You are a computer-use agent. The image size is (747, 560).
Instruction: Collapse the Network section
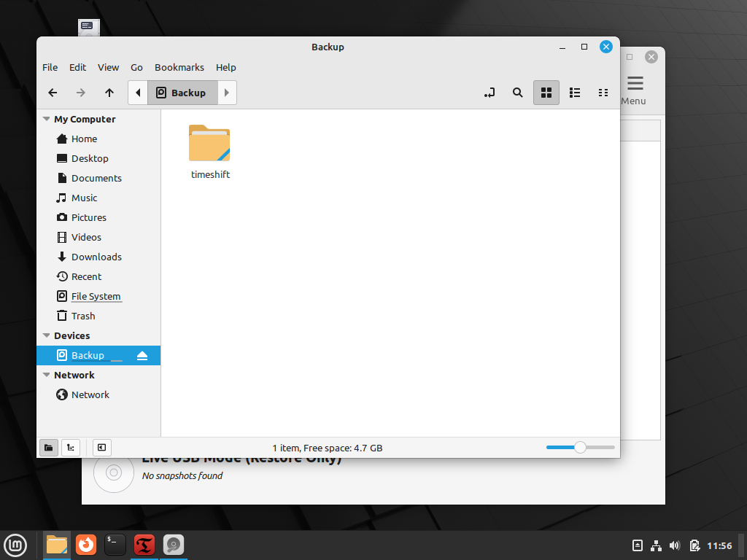coord(46,376)
